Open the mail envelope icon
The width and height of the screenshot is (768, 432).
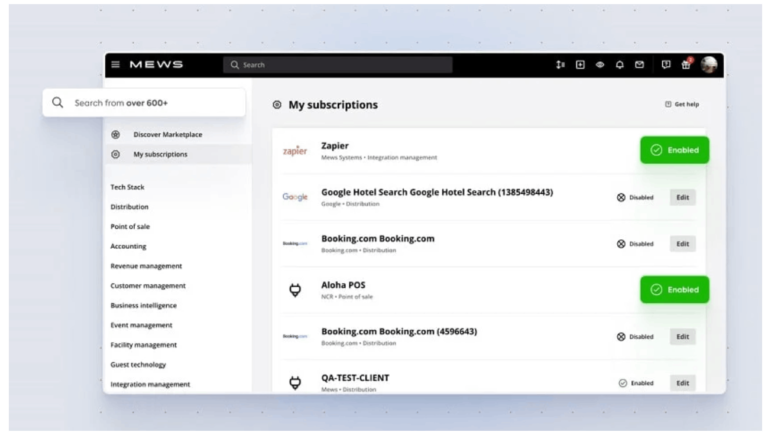coord(639,65)
